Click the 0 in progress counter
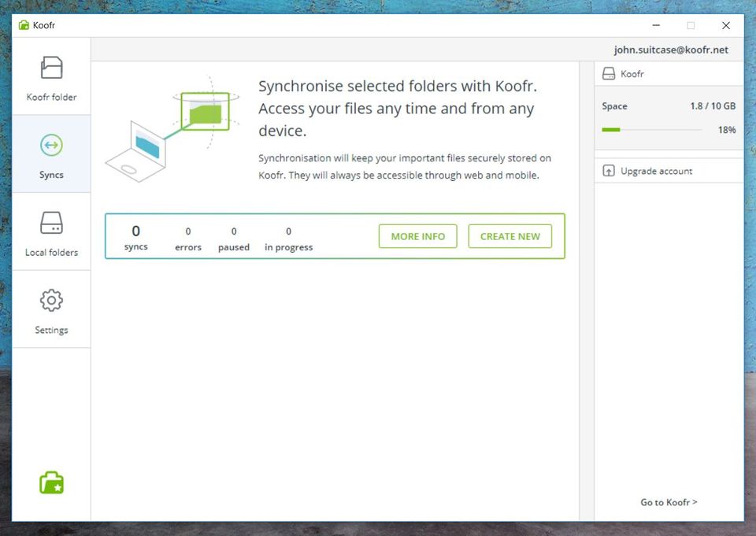The image size is (756, 536). pos(288,239)
